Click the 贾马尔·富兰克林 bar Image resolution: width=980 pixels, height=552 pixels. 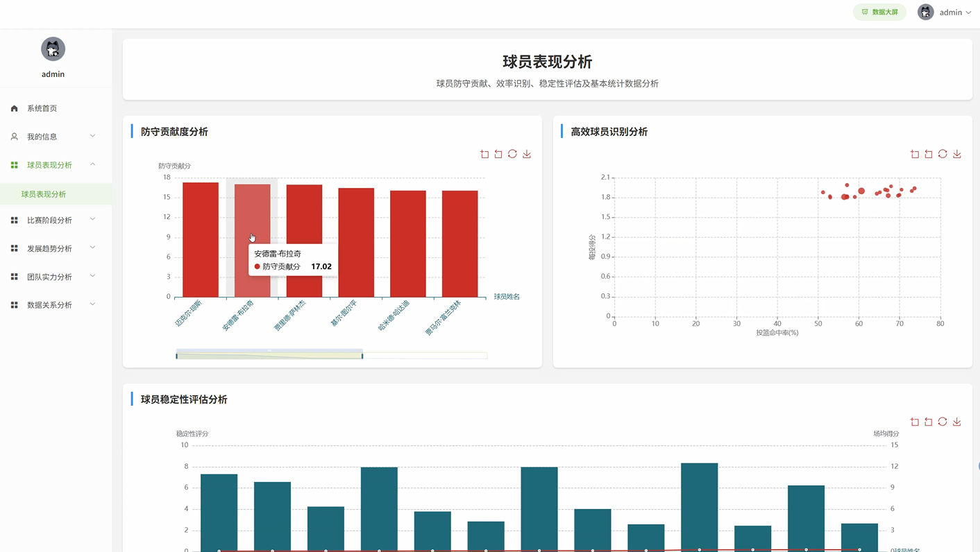click(x=460, y=244)
